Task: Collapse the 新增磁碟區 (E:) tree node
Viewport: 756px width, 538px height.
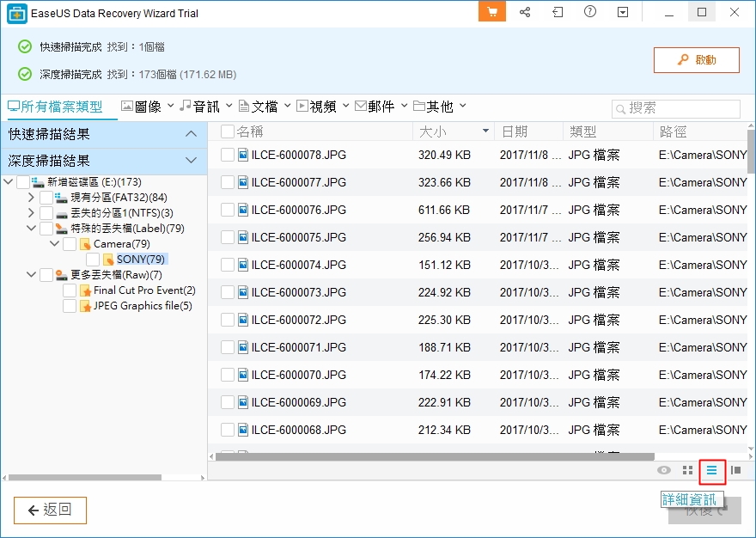Action: [x=9, y=182]
